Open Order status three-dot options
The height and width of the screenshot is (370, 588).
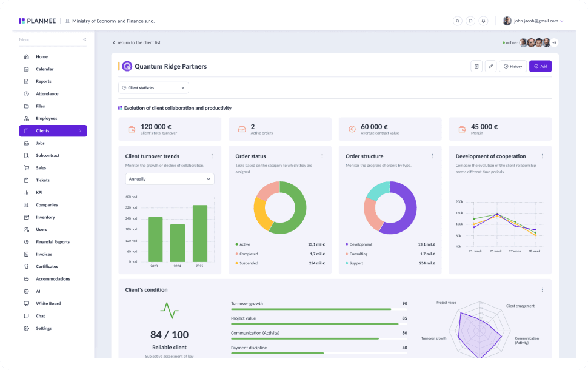[x=322, y=156]
